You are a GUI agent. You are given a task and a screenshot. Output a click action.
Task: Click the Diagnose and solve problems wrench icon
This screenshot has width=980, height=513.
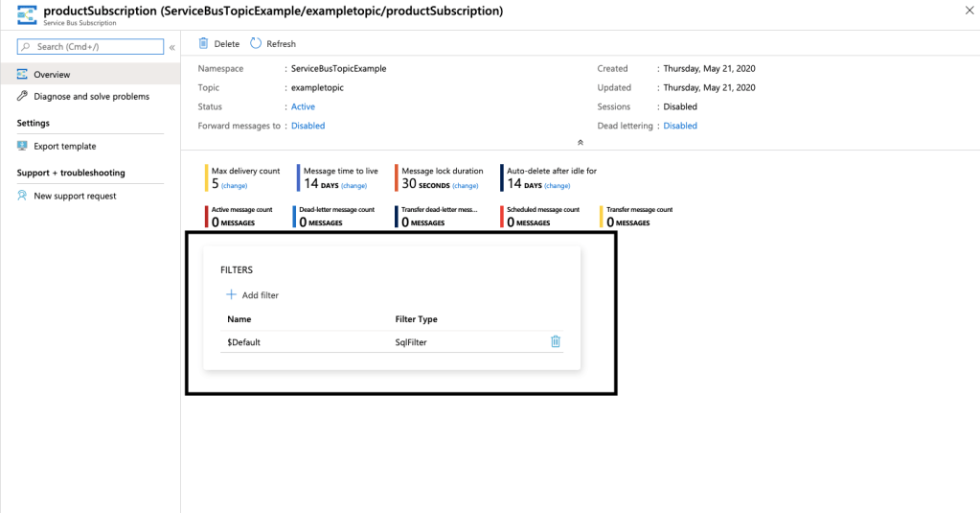tap(23, 96)
